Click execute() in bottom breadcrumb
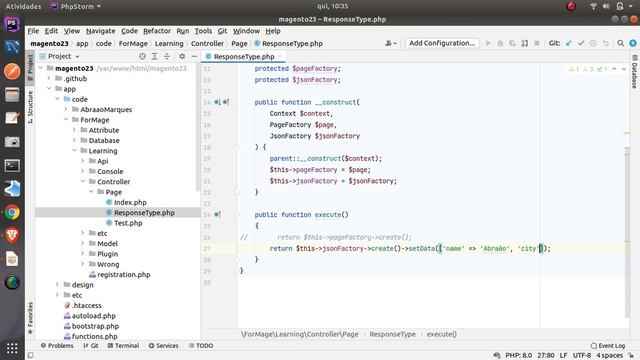Image resolution: width=640 pixels, height=360 pixels. point(441,334)
